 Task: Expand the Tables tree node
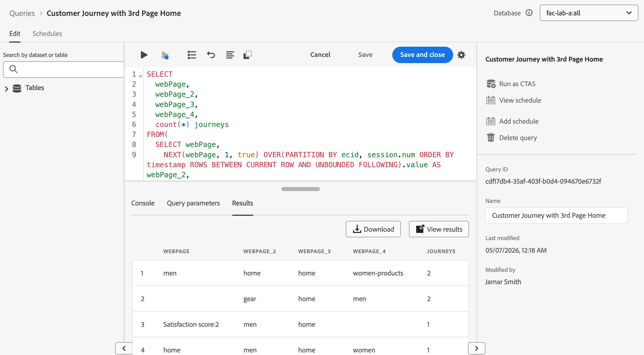[7, 89]
